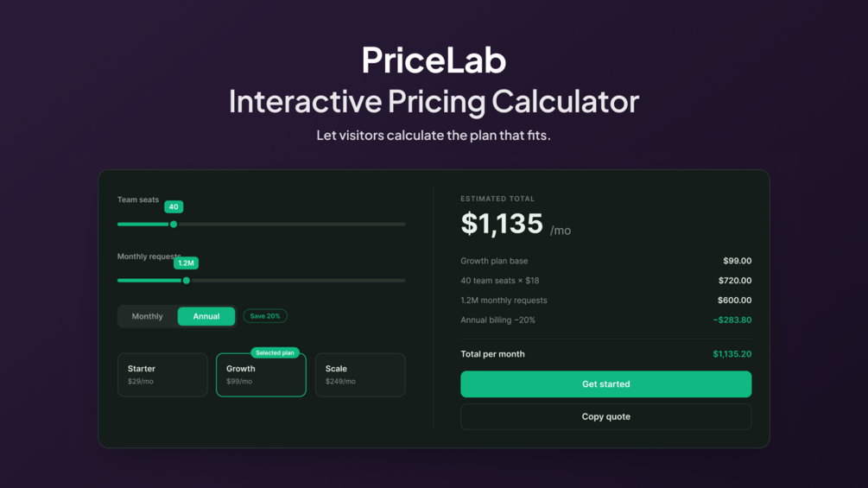Choose the Starter plan card
The height and width of the screenshot is (488, 868).
(162, 375)
